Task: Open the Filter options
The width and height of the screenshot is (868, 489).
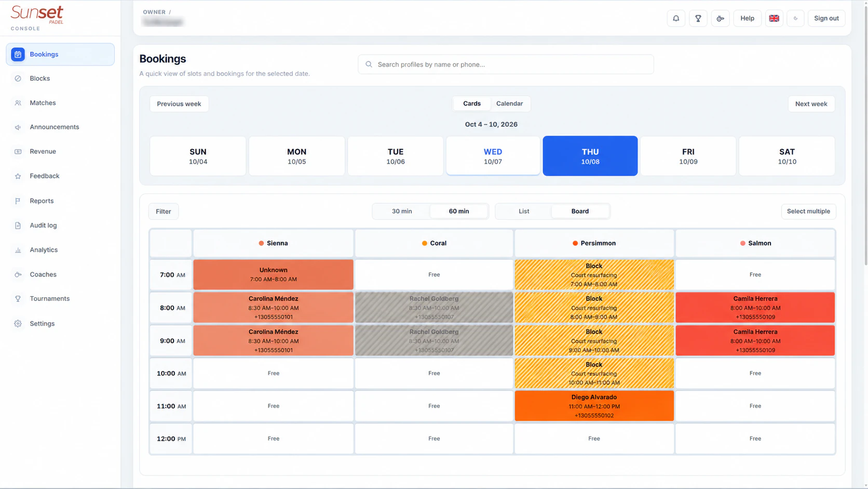Action: pos(164,212)
